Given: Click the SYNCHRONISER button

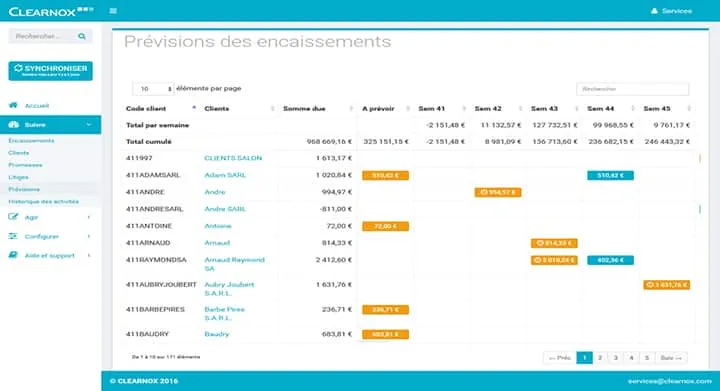Looking at the screenshot, I should tap(51, 71).
